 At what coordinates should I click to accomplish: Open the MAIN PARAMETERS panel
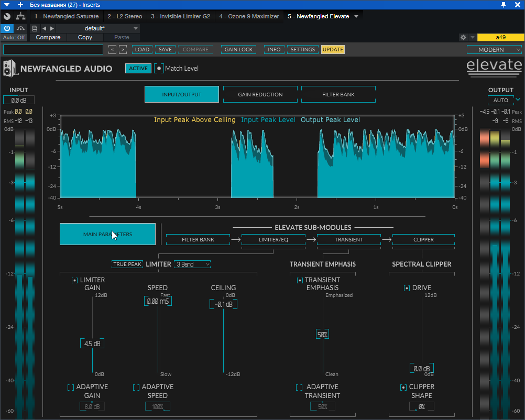point(107,234)
